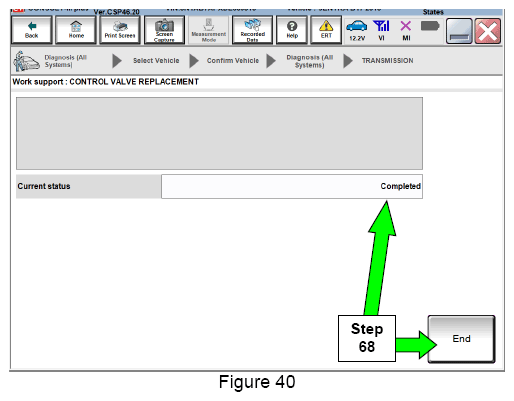The width and height of the screenshot is (514, 401).
Task: Open Recorded Data from the toolbar
Action: coord(252,30)
